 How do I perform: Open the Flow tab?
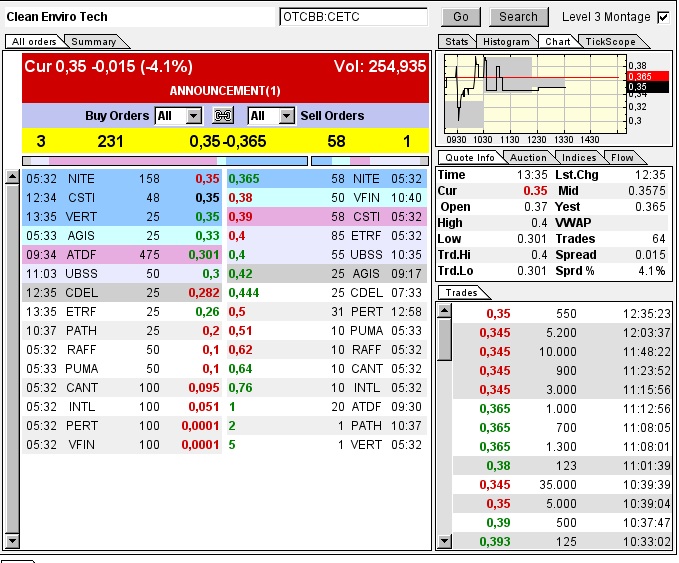(x=622, y=158)
